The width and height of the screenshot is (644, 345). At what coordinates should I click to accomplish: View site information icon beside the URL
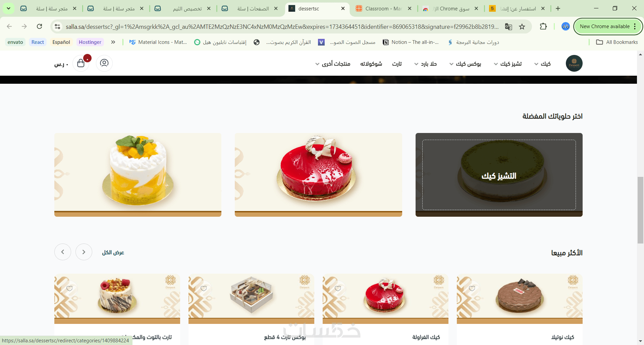pos(57,26)
